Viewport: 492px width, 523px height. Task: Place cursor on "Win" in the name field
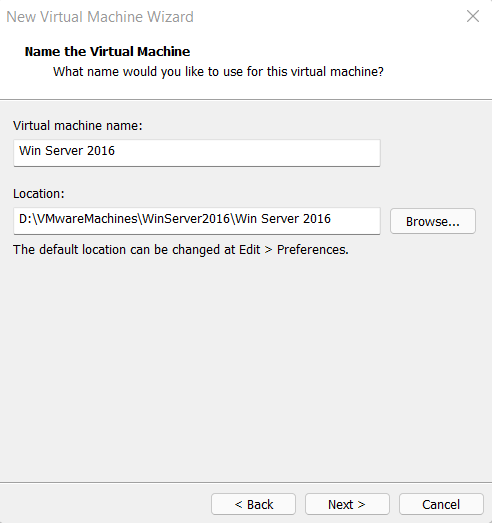30,151
